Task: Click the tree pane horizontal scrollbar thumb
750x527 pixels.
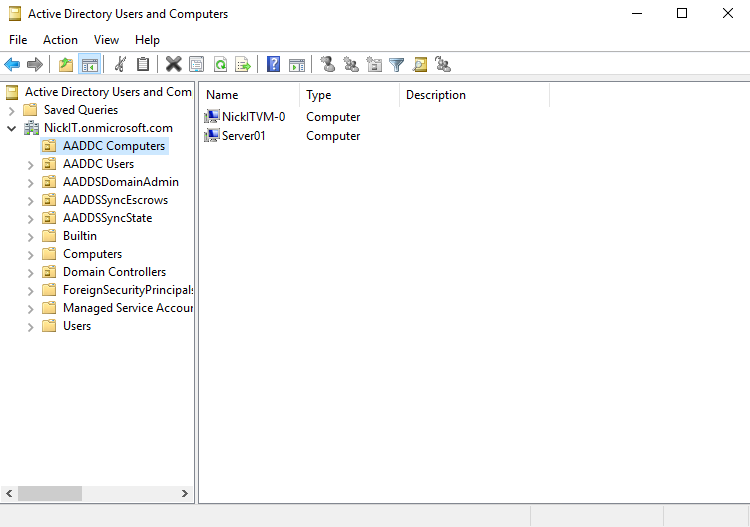Action: tap(50, 493)
